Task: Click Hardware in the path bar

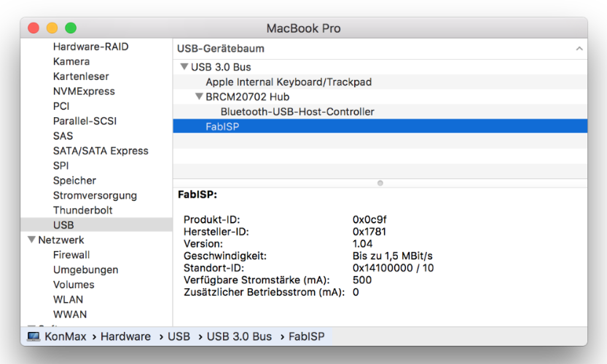Action: coord(125,336)
